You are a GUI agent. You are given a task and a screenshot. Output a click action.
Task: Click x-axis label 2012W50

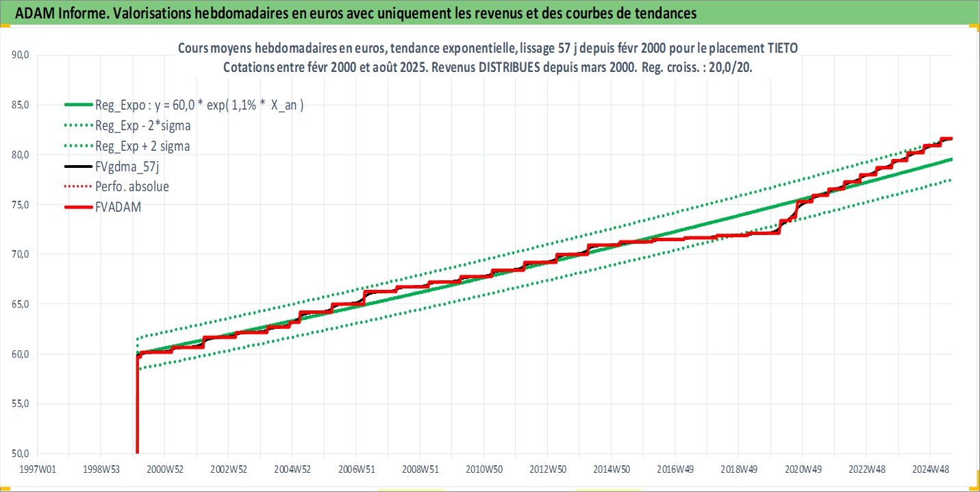pyautogui.click(x=547, y=469)
